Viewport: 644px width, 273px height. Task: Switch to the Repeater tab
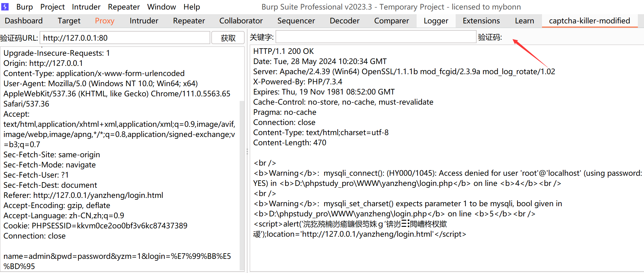point(189,21)
